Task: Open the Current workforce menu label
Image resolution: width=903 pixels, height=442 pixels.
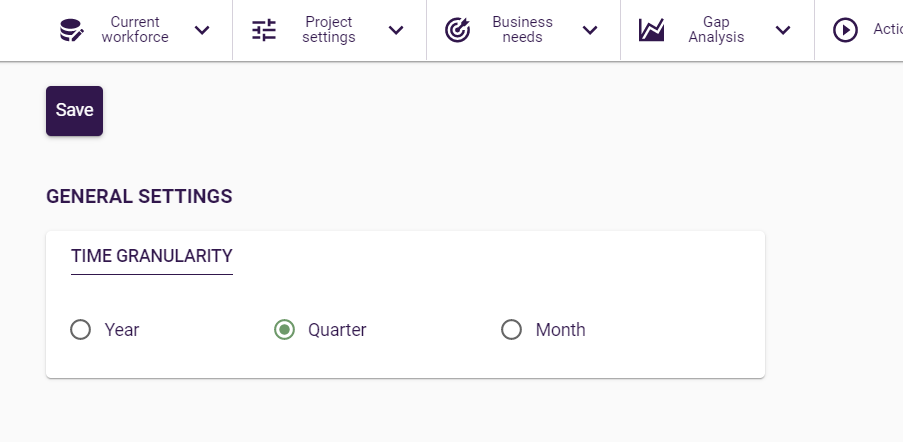Action: 135,30
